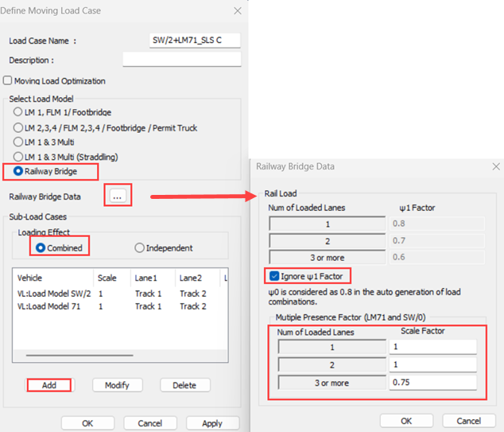This screenshot has height=432, width=504.
Task: Click scale factor field for 2 loaded lanes
Action: tap(432, 364)
